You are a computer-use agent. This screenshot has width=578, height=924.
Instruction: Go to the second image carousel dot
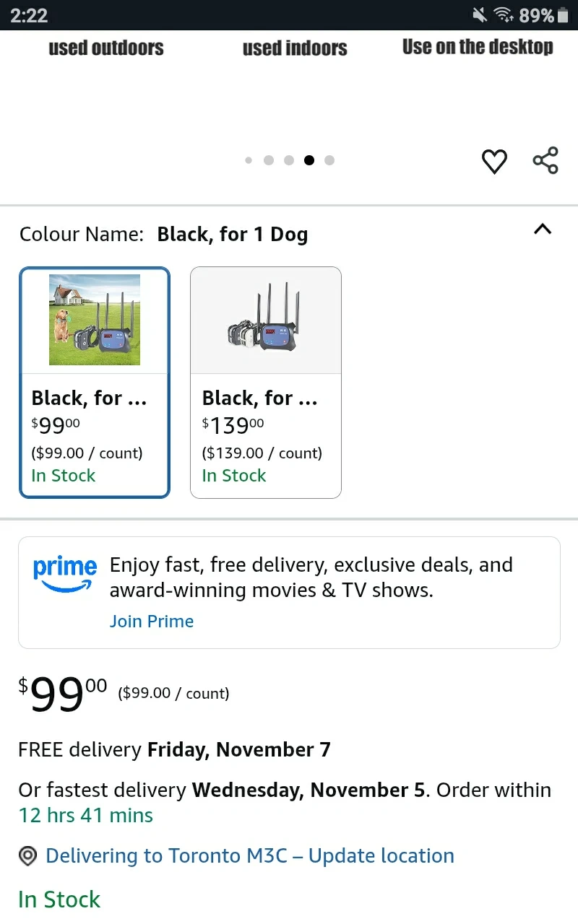tap(269, 160)
